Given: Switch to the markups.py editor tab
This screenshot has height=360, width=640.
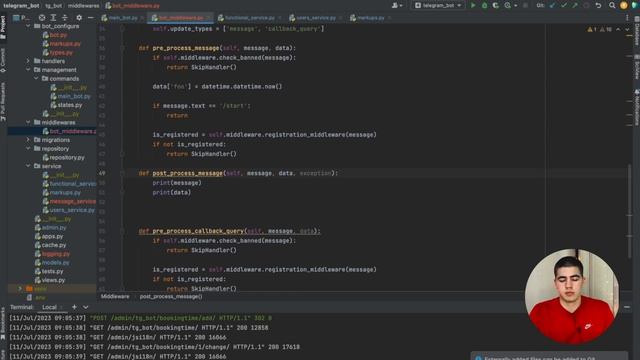Looking at the screenshot, I should point(371,18).
